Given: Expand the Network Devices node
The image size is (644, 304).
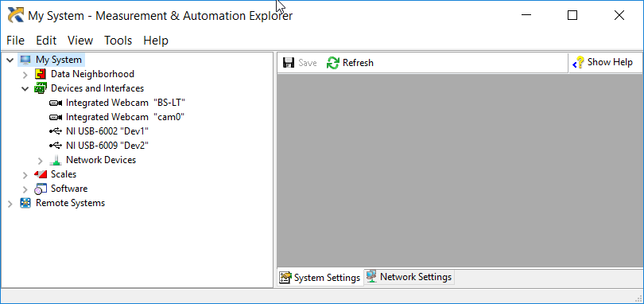Looking at the screenshot, I should tap(41, 161).
